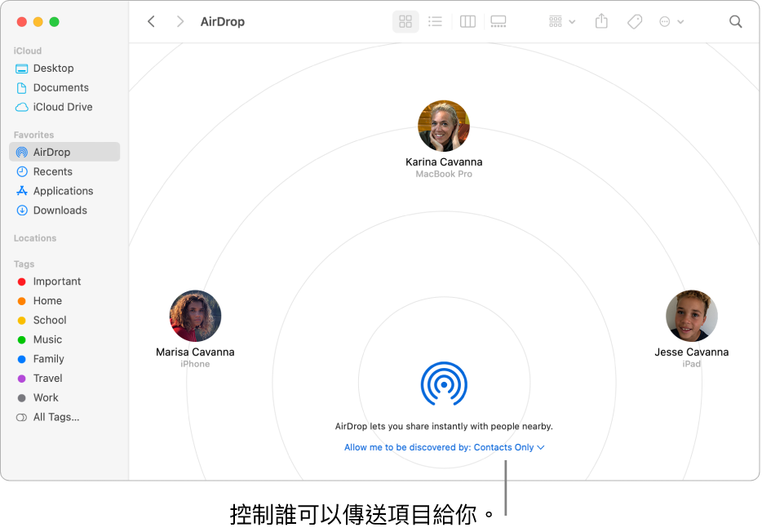Open Applications in the sidebar

coord(64,191)
